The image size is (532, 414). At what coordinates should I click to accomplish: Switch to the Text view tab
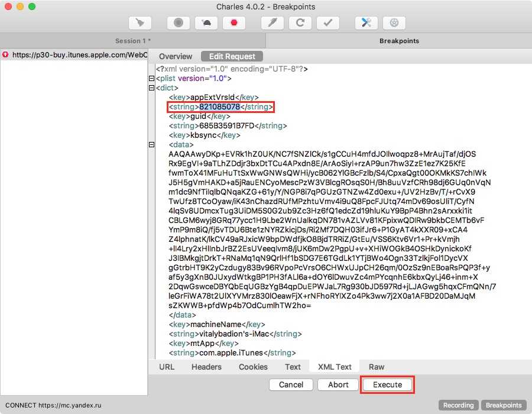293,367
